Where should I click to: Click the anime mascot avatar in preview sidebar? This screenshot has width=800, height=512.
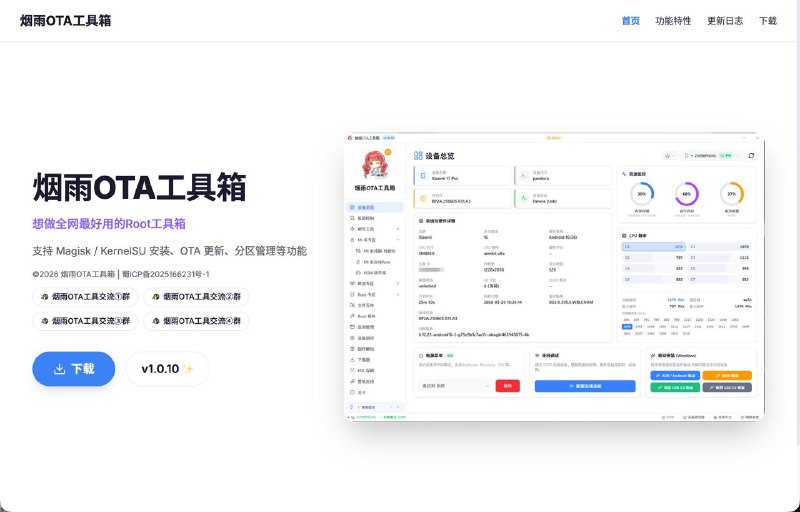(373, 164)
